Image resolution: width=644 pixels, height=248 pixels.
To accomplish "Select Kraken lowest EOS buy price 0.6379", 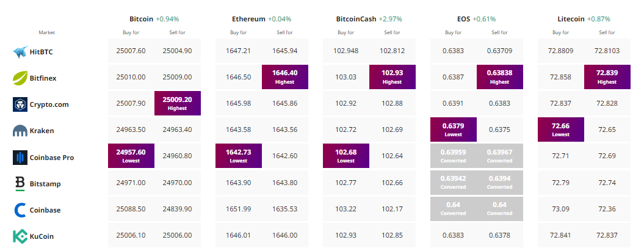I will (x=454, y=129).
